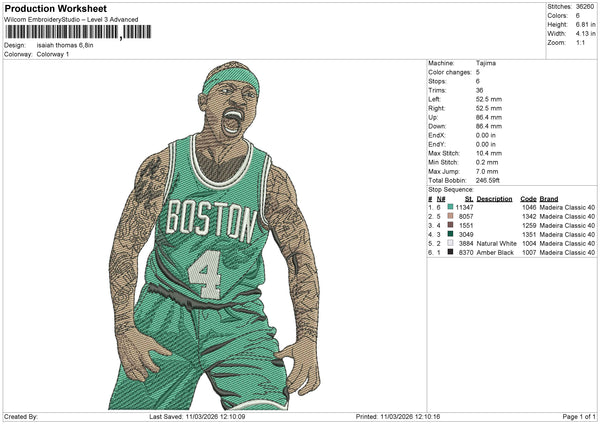Select the Natural White color swatch
This screenshot has height=424, width=600.
click(451, 243)
